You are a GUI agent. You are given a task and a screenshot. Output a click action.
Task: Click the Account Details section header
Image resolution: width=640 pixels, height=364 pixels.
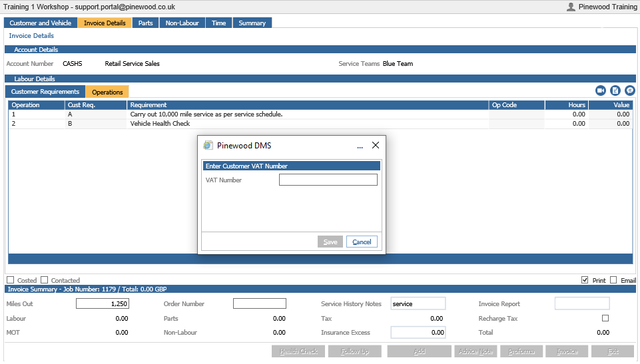tap(320, 49)
